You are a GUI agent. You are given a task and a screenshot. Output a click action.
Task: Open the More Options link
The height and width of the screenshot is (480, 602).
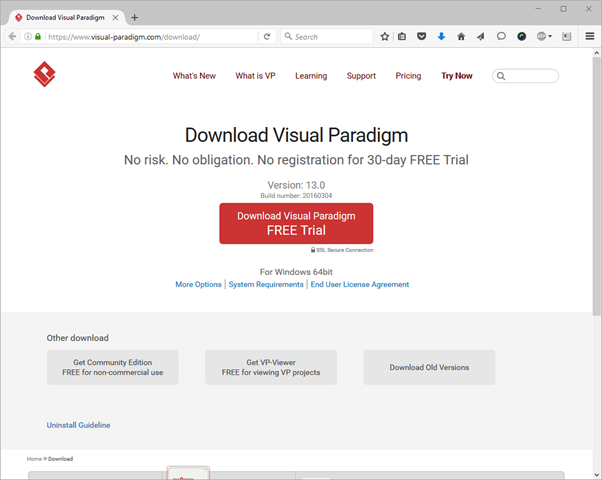coord(198,285)
